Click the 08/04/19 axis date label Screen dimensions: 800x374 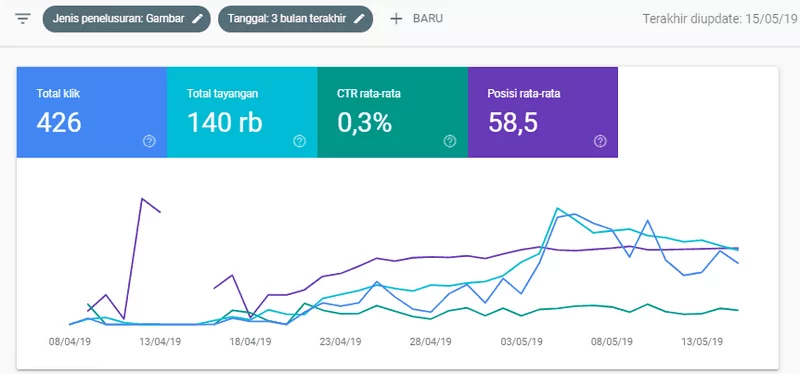(x=70, y=342)
